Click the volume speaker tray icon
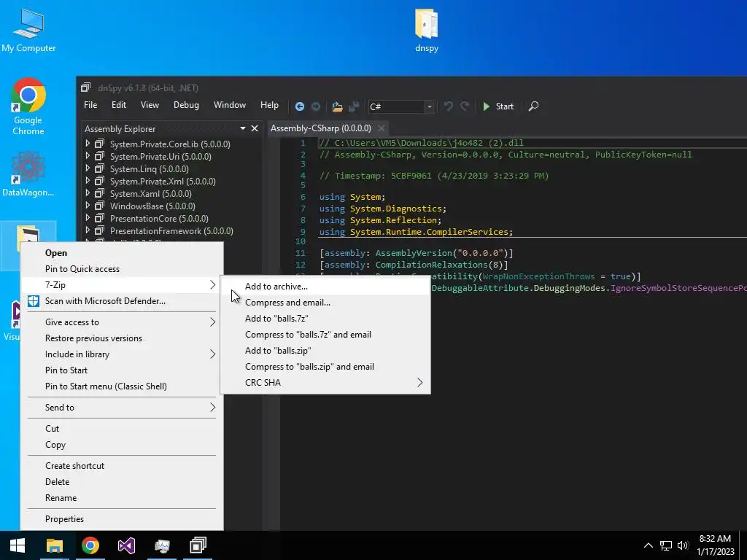This screenshot has height=560, width=747. [x=683, y=545]
